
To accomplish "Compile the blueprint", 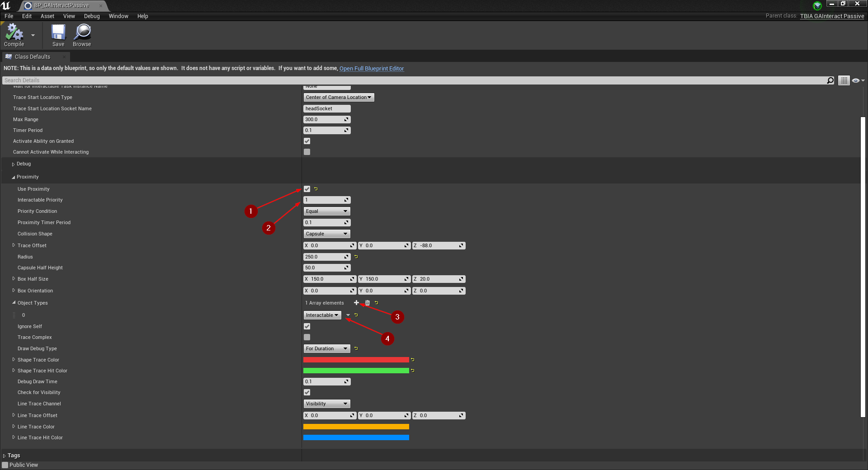I will tap(14, 35).
